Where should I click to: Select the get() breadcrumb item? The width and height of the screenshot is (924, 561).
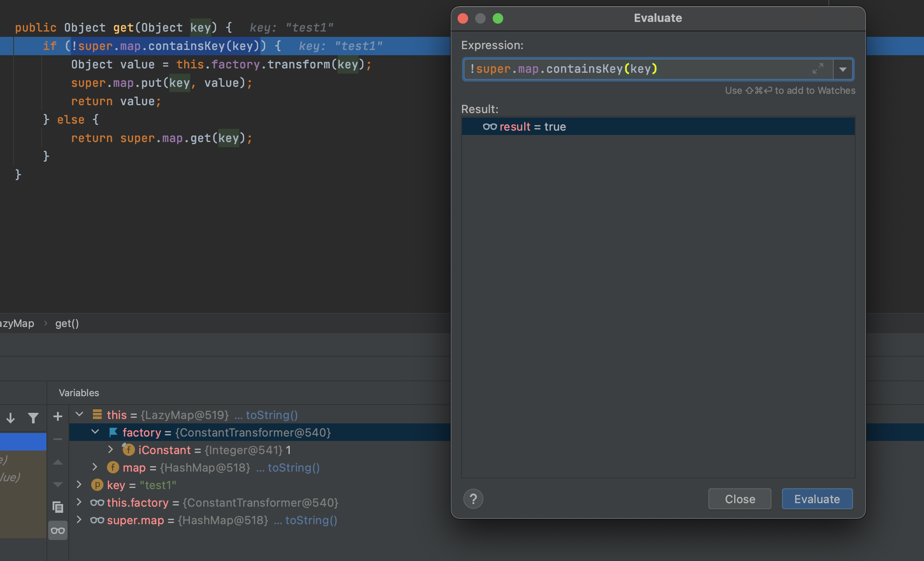(67, 323)
